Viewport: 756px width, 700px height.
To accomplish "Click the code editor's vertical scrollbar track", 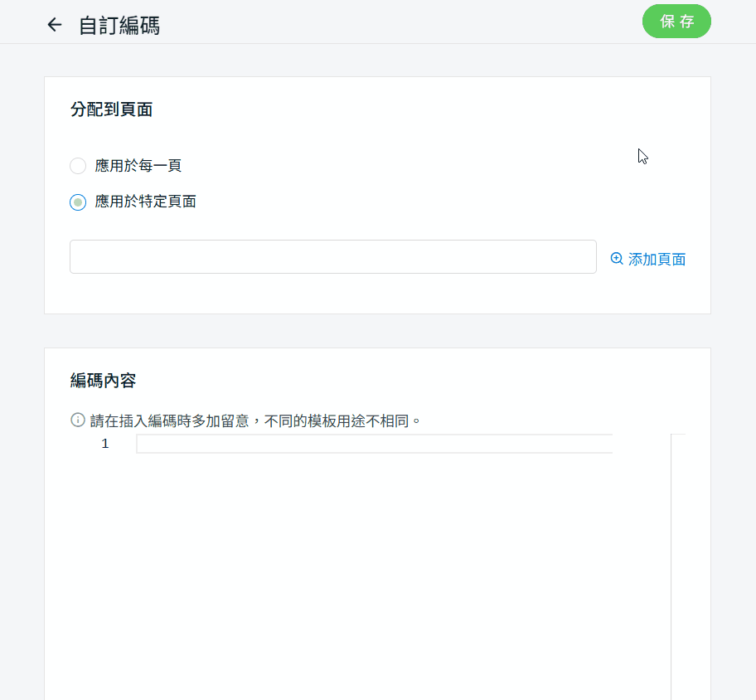I will pyautogui.click(x=678, y=564).
